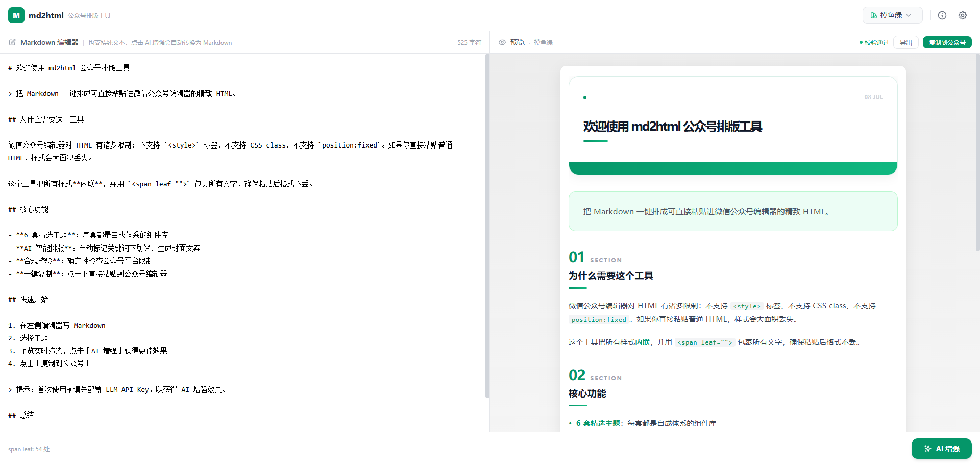
Task: Open the 摸鱼绿 theme dropdown
Action: tap(892, 15)
